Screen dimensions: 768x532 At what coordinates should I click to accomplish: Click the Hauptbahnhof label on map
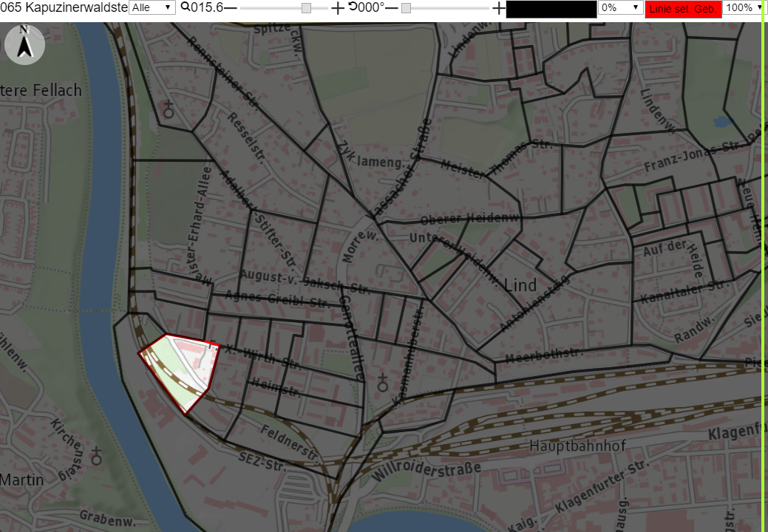(577, 446)
